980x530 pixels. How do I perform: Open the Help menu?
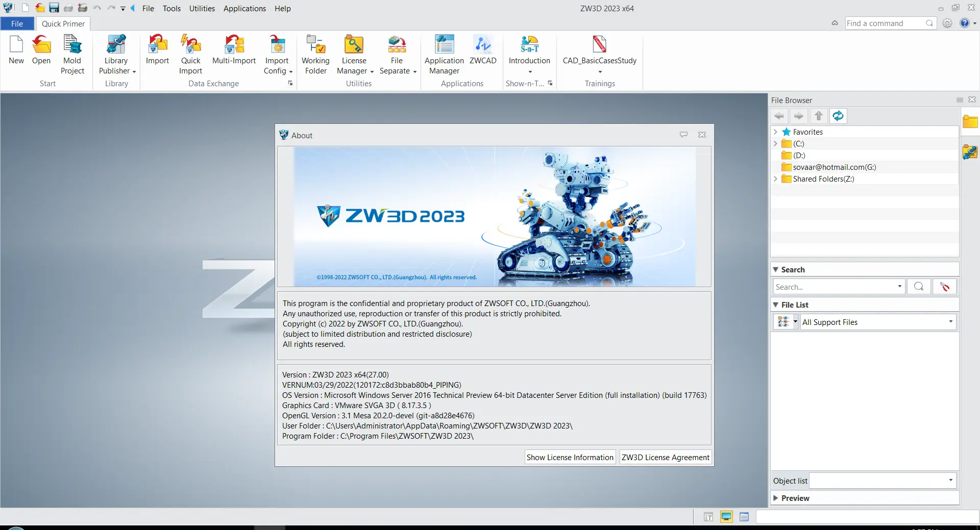(x=282, y=8)
